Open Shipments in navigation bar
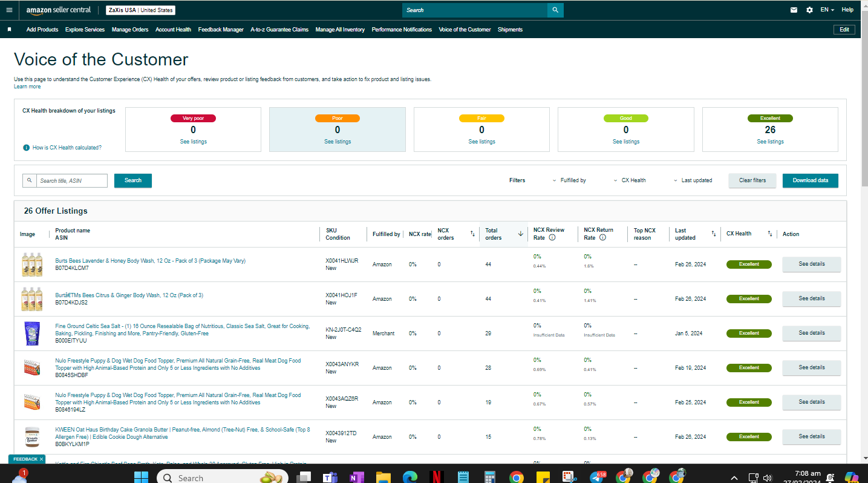The width and height of the screenshot is (868, 483). [x=510, y=30]
